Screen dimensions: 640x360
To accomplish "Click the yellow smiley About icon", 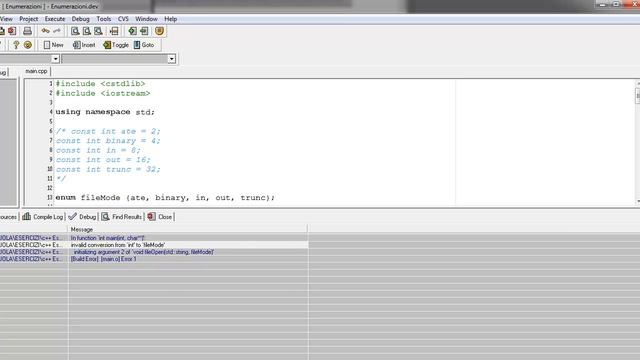I will click(x=28, y=45).
